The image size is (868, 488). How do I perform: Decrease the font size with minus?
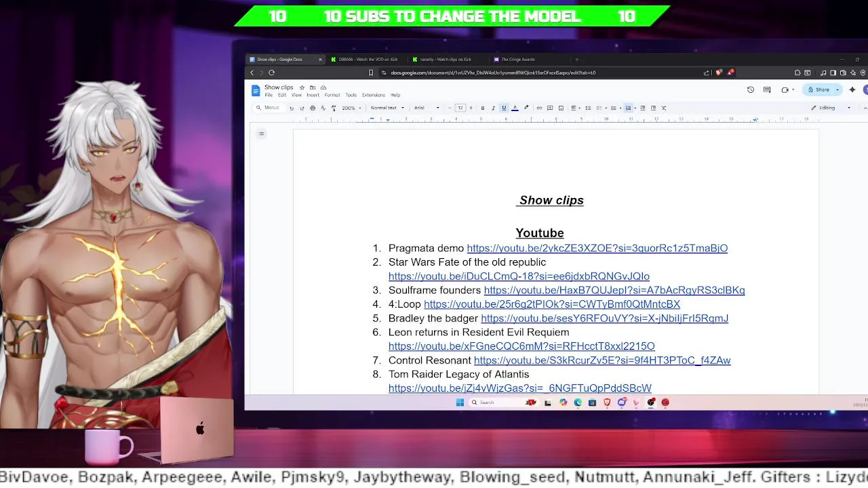(x=450, y=108)
